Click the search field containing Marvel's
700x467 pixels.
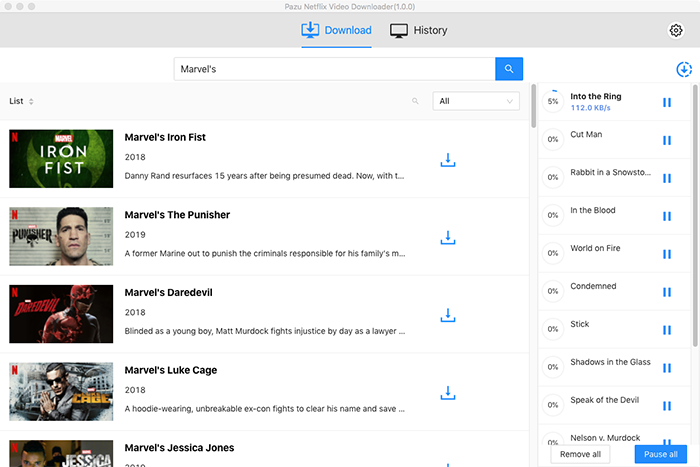pyautogui.click(x=334, y=69)
